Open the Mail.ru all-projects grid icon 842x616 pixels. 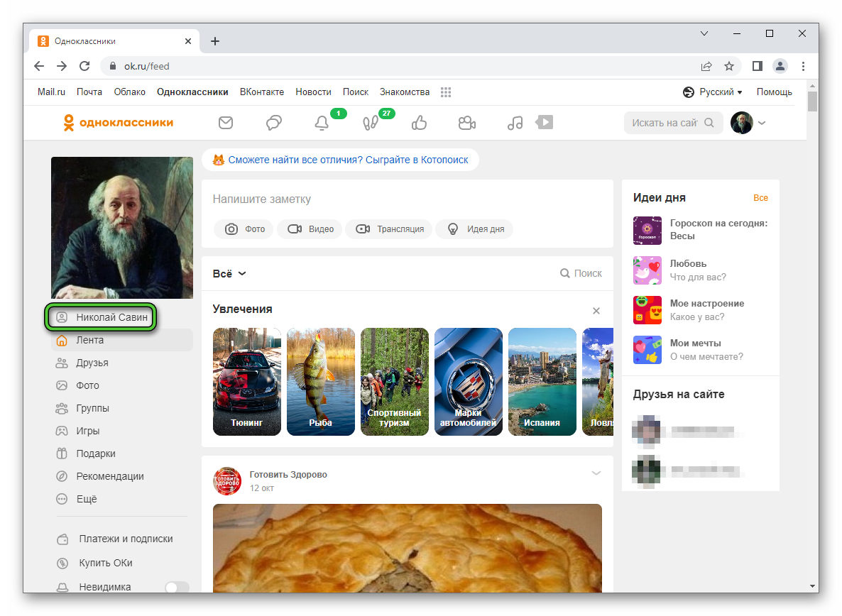point(446,92)
